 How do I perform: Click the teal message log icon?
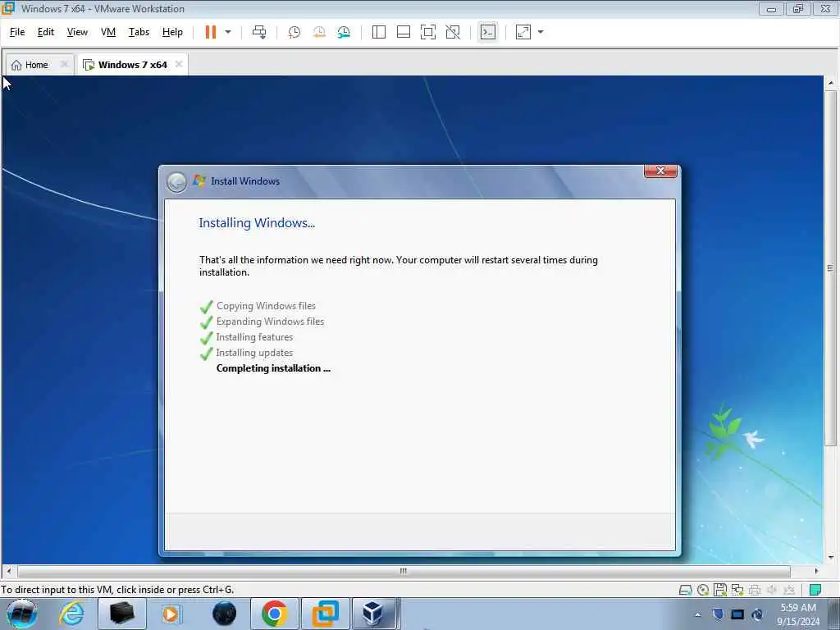(x=815, y=590)
